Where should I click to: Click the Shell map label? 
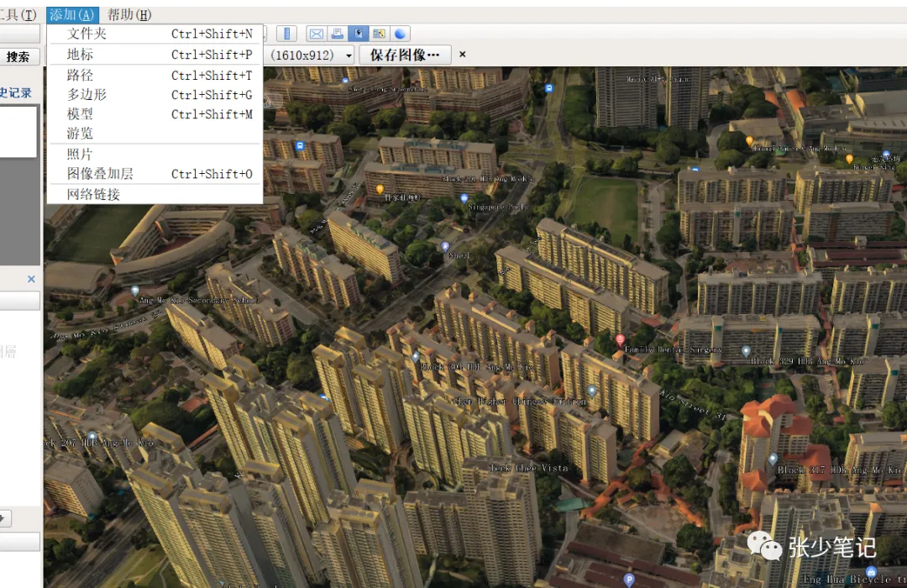(x=459, y=255)
